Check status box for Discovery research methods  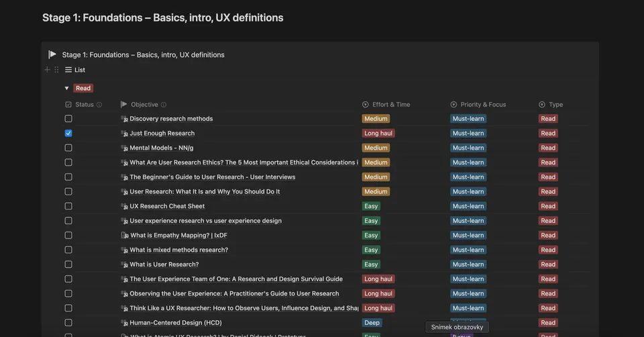(68, 119)
